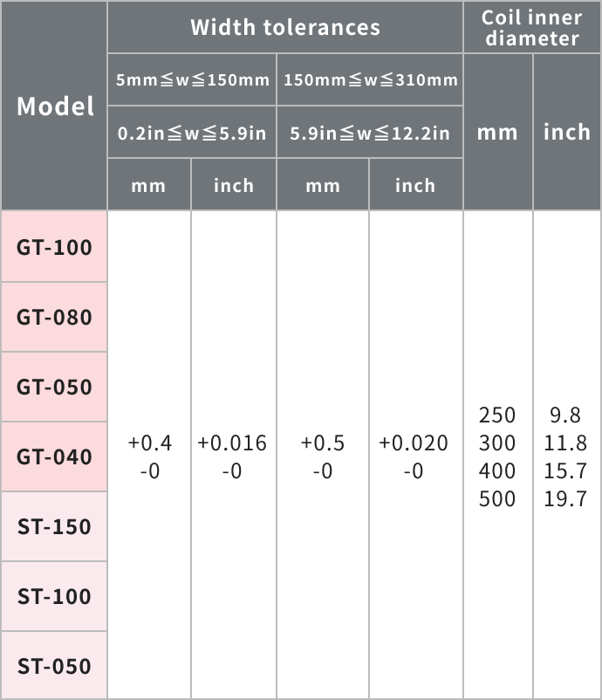Select the +0.016 -0 tolerance value

232,456
